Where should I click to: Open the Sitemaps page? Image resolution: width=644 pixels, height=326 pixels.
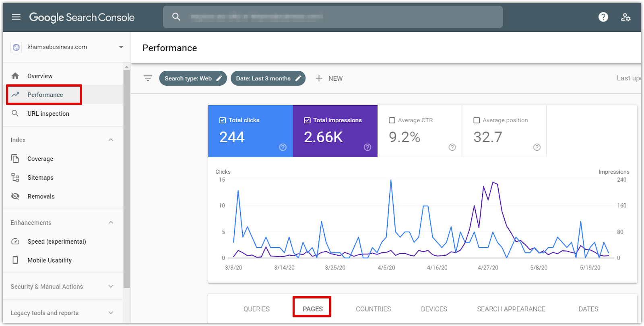tap(40, 178)
